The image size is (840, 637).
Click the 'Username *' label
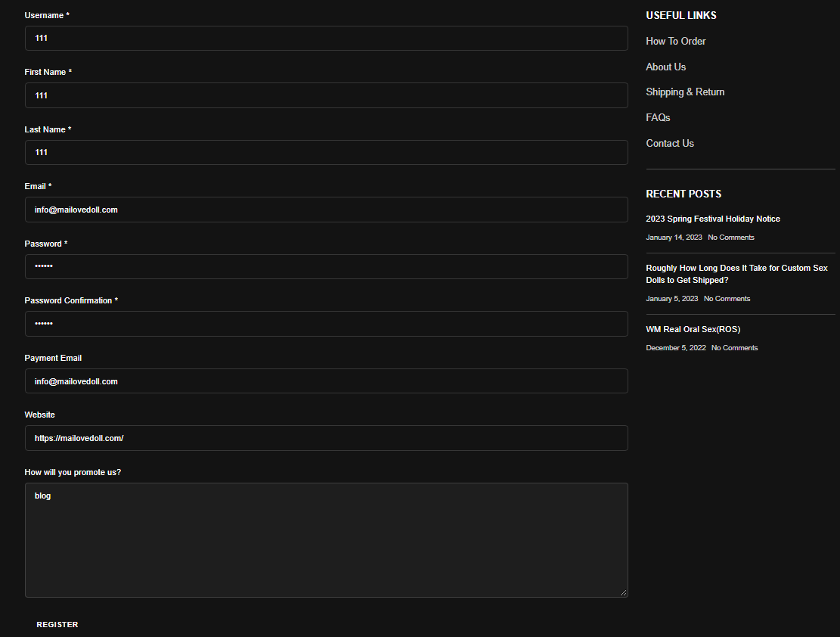(x=47, y=16)
